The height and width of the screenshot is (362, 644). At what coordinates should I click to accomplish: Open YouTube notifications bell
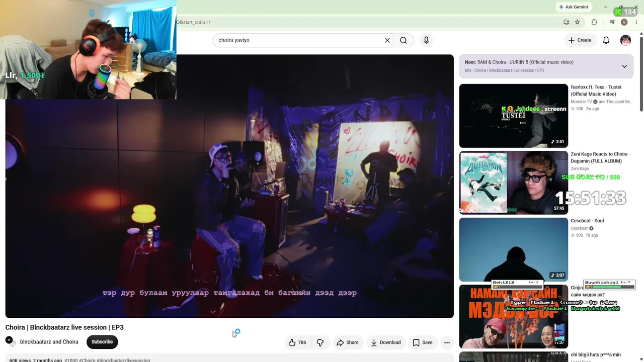[606, 40]
